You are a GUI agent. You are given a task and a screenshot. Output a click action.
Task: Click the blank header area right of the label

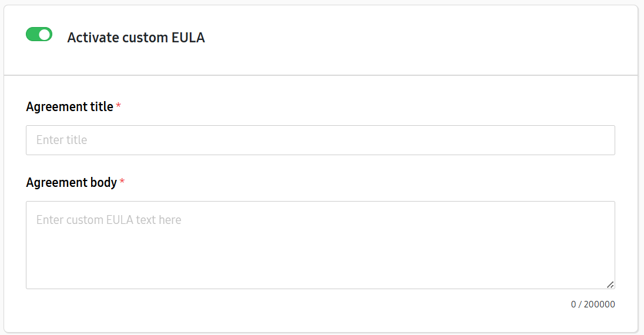411,38
